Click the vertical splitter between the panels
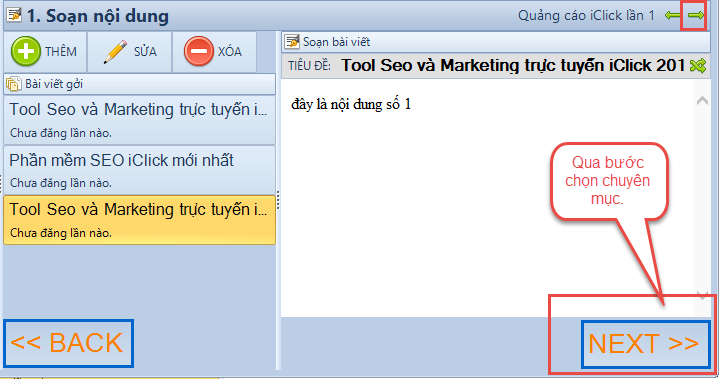The width and height of the screenshot is (720, 379). pos(278,200)
